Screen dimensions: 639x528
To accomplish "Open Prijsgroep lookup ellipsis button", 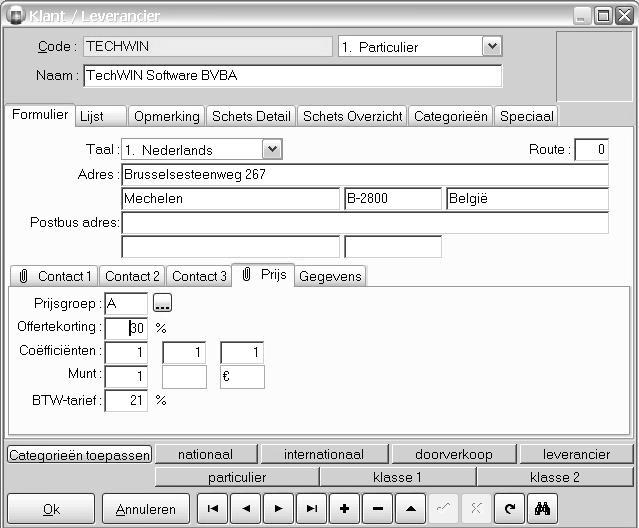I will (162, 304).
